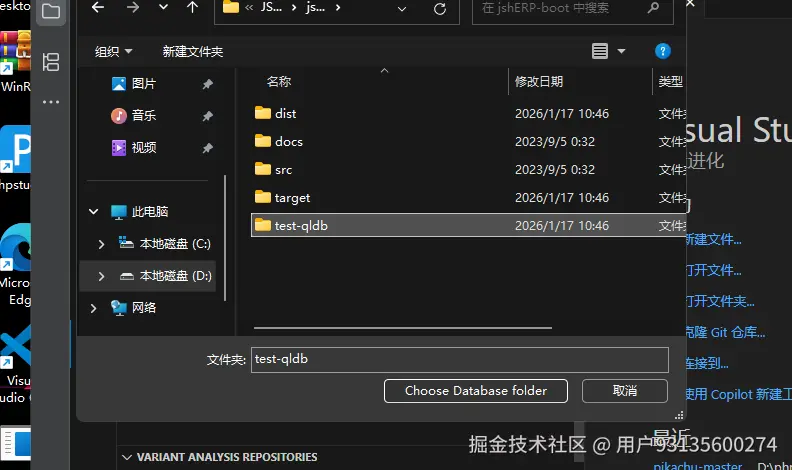Select the src folder

coord(283,170)
